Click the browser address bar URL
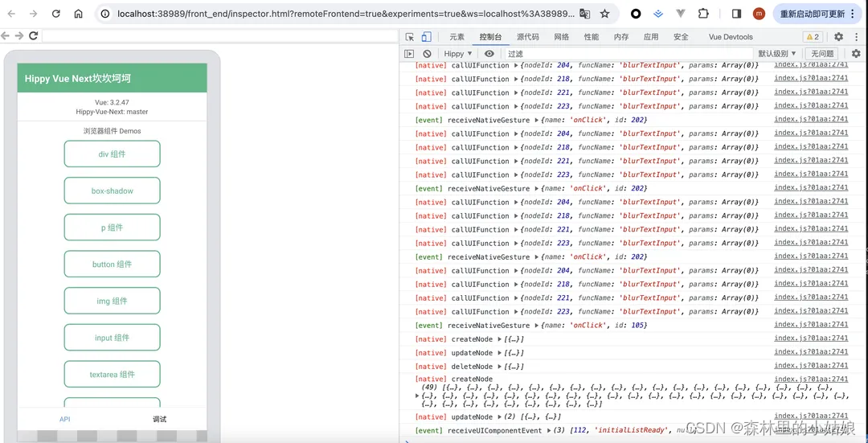This screenshot has height=443, width=868. (x=346, y=14)
